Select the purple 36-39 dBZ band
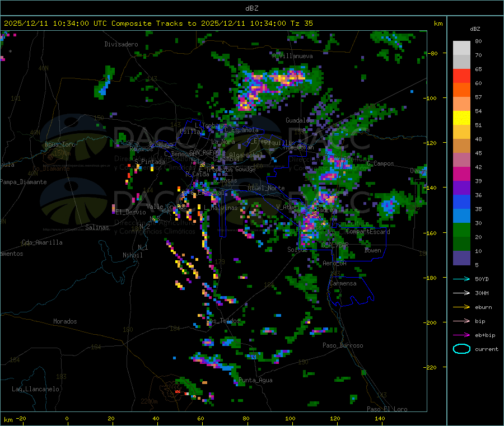The width and height of the screenshot is (504, 426). pos(461,188)
